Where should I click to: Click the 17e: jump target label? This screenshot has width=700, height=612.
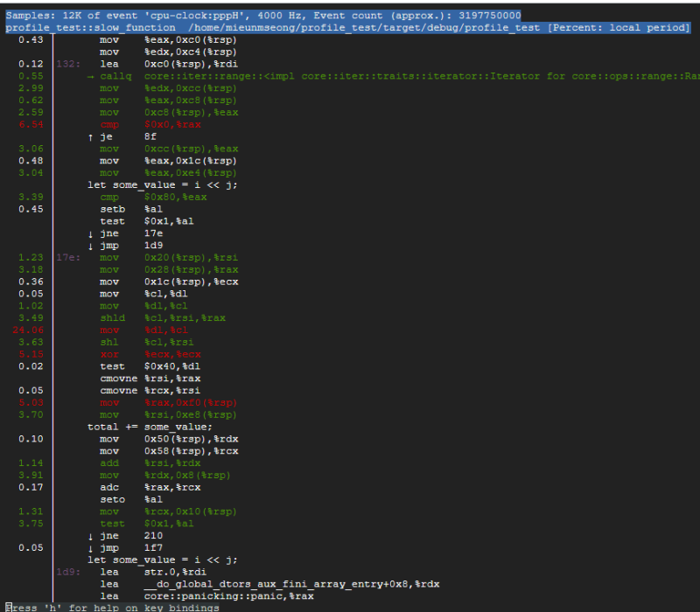pyautogui.click(x=67, y=258)
